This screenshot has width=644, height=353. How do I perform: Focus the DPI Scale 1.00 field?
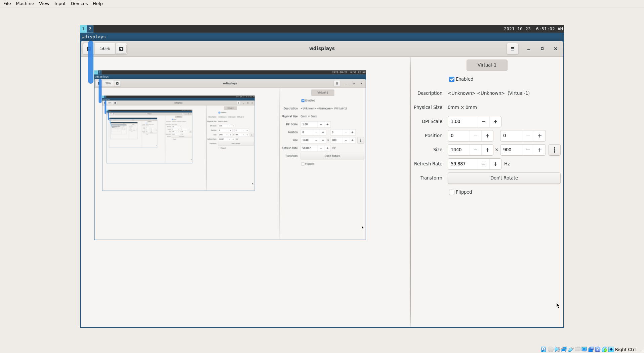pos(463,122)
